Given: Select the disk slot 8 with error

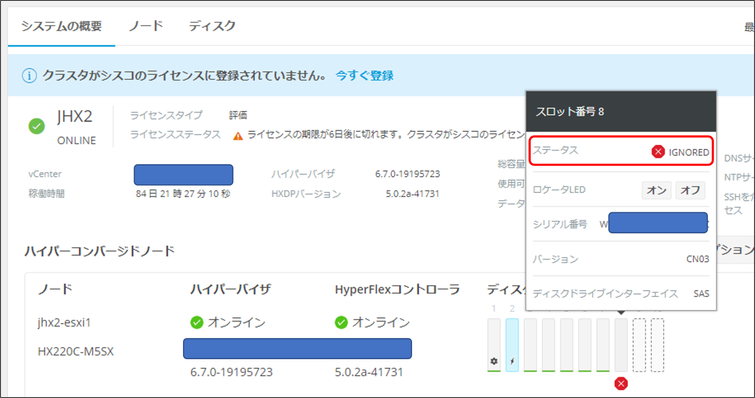Looking at the screenshot, I should pos(621,345).
